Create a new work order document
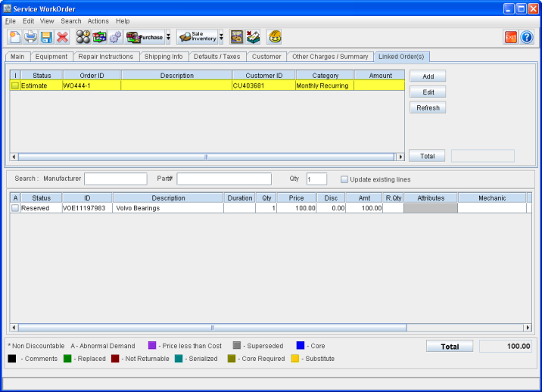This screenshot has width=542, height=392. [x=14, y=37]
